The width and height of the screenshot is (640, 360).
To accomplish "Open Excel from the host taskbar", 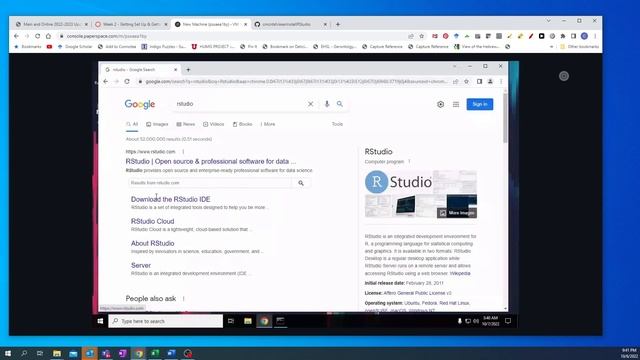I will point(155,353).
